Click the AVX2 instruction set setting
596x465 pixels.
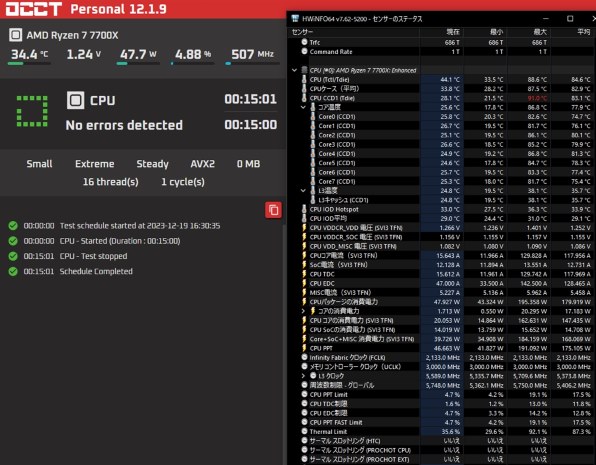[203, 164]
